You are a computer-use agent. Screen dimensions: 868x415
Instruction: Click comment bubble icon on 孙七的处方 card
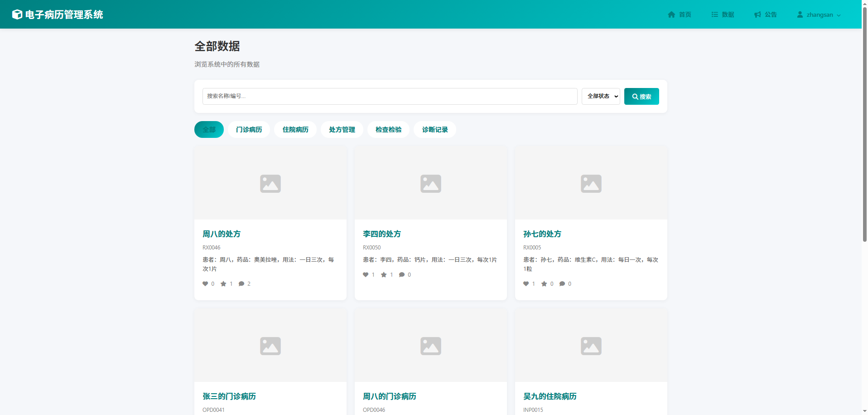coord(562,284)
